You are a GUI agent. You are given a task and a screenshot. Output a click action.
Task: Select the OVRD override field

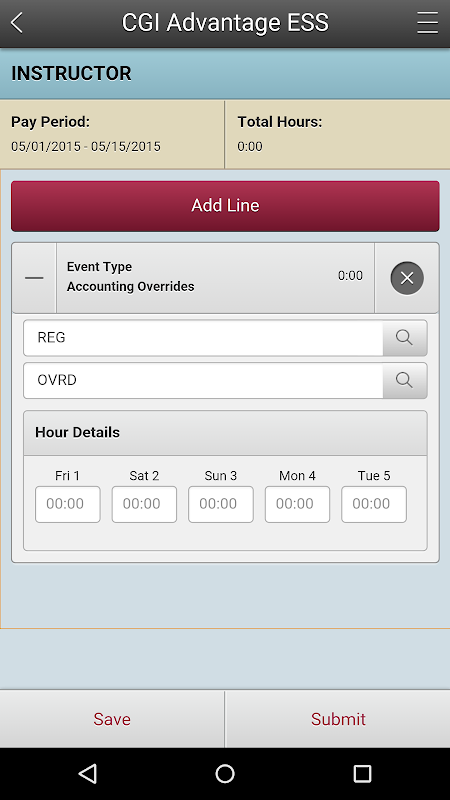[x=203, y=380]
